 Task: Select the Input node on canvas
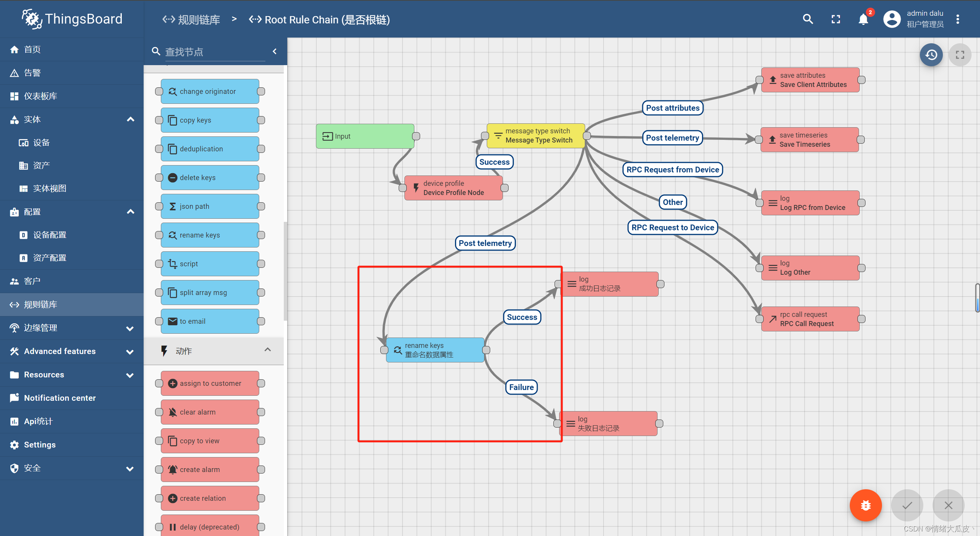[x=365, y=136]
